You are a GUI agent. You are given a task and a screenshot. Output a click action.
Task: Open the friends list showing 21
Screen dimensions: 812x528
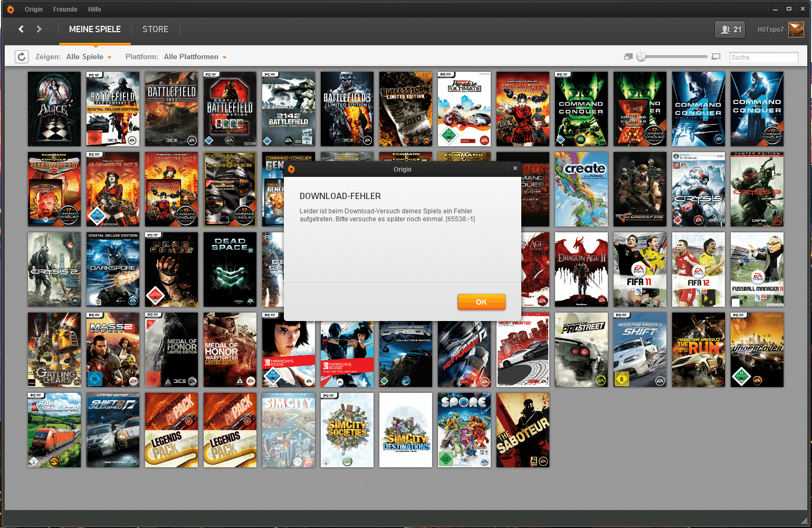coord(730,30)
